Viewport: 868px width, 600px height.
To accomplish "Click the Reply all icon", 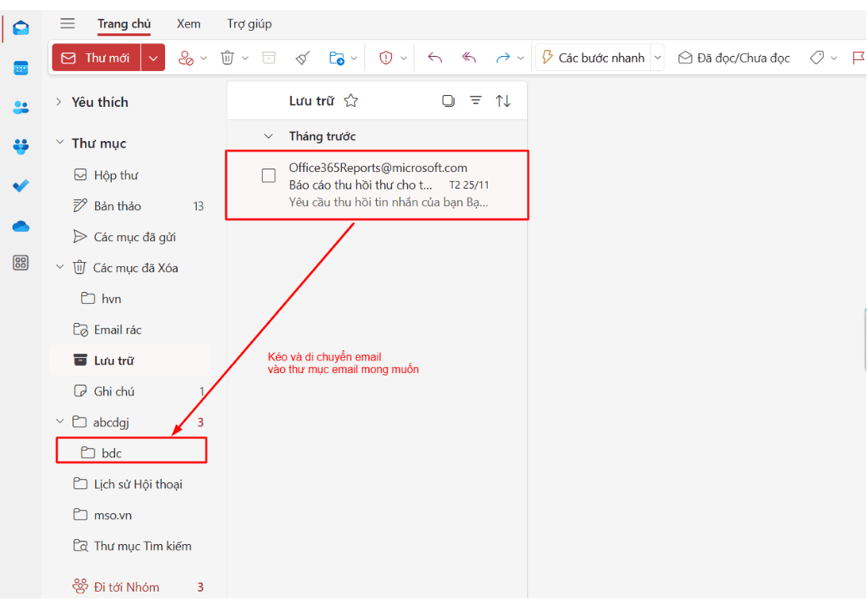I will 469,58.
